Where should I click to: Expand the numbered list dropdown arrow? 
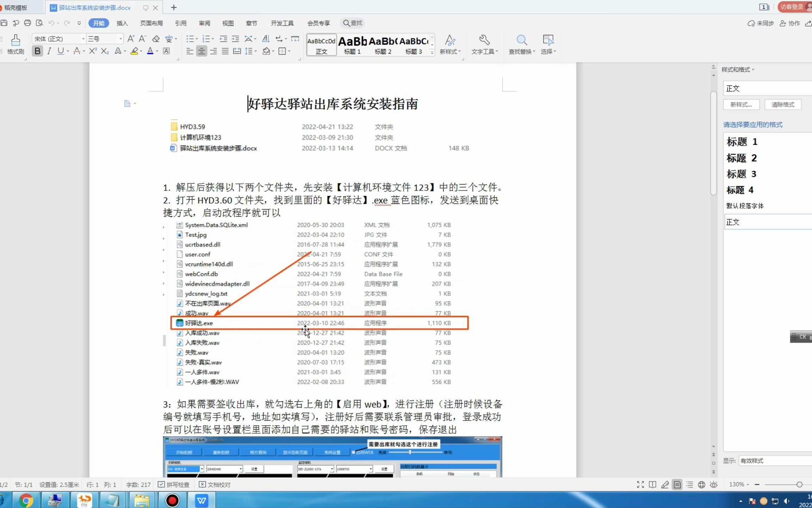click(x=213, y=39)
